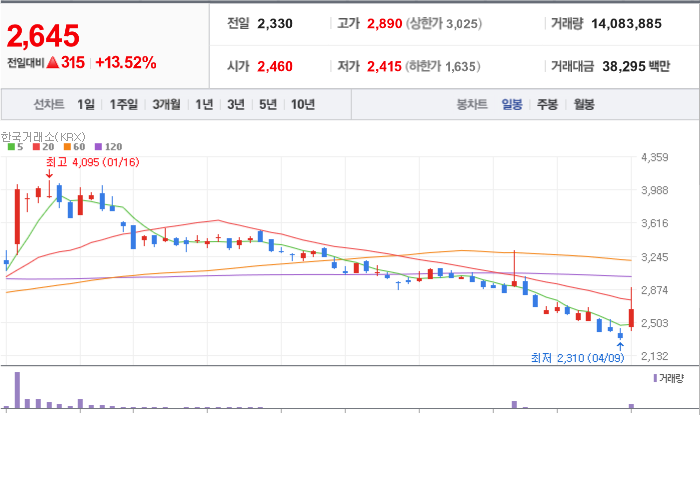
Task: Click the green 5-day moving average swatch
Action: (12, 147)
